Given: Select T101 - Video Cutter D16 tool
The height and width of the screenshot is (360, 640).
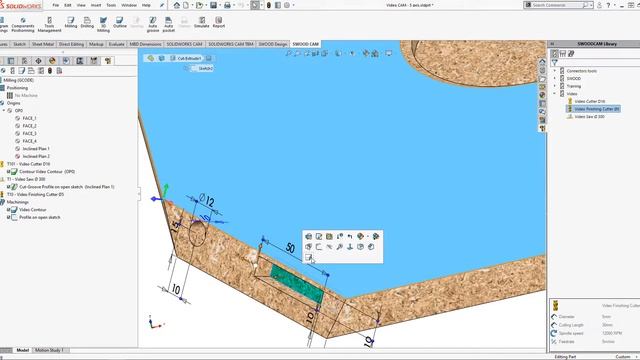Looking at the screenshot, I should pyautogui.click(x=28, y=164).
